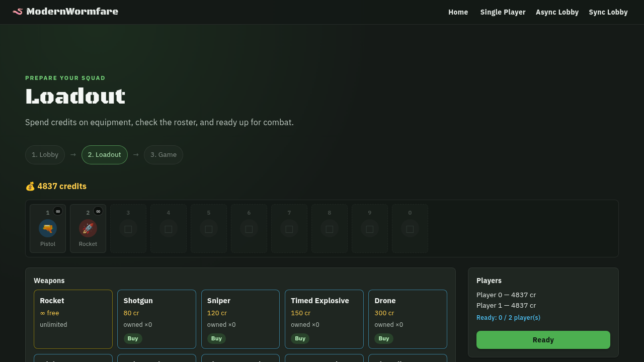
Task: Buy the Timed Explosive
Action: click(x=300, y=339)
